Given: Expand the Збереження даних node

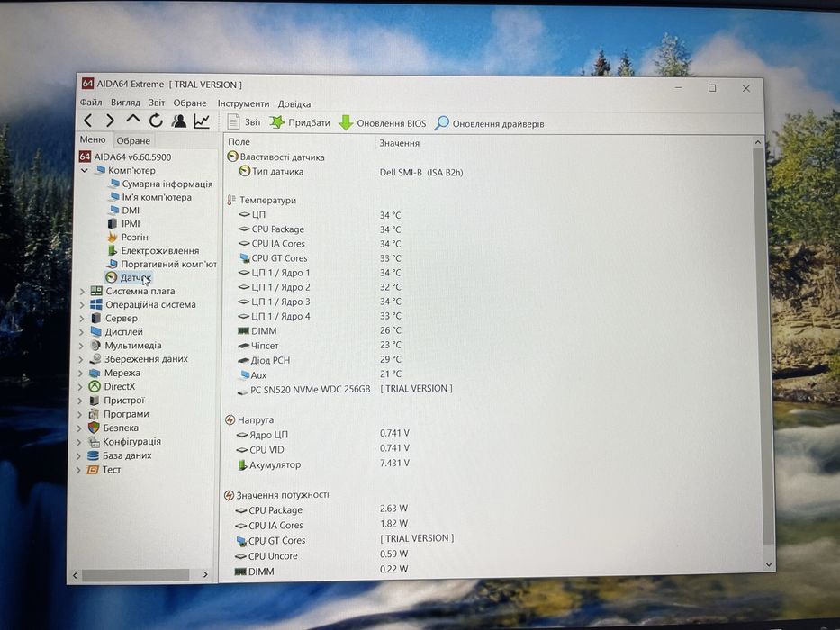Looking at the screenshot, I should point(81,359).
